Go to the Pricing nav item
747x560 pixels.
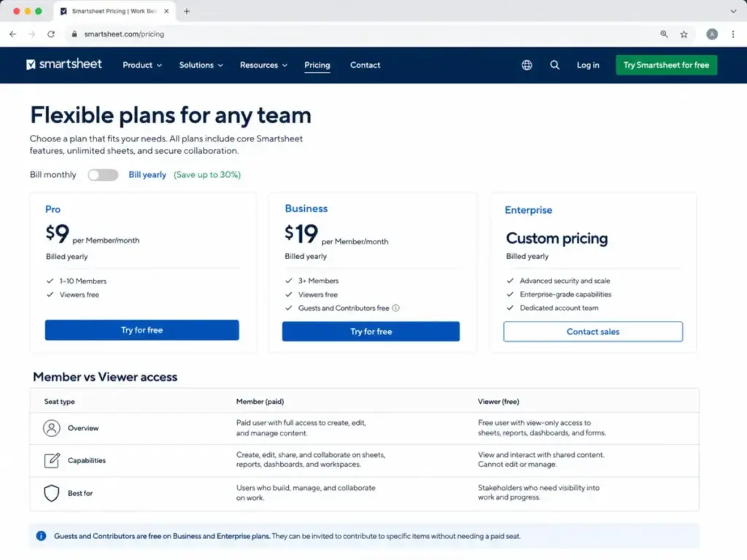[317, 65]
